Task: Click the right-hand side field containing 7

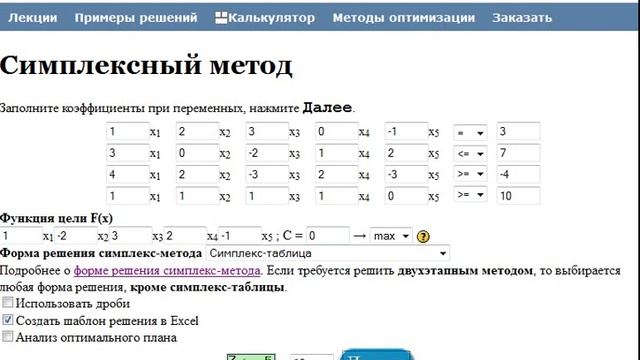Action: tap(518, 153)
